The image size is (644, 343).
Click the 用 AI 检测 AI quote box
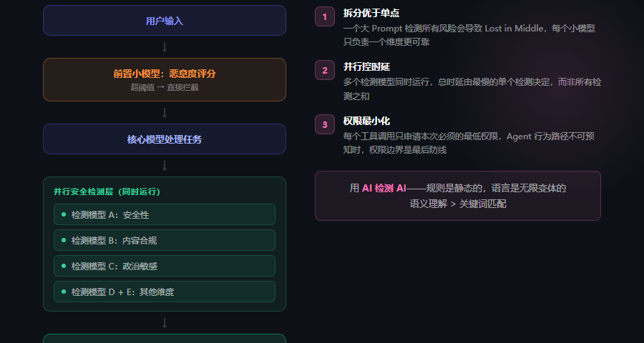click(x=457, y=196)
